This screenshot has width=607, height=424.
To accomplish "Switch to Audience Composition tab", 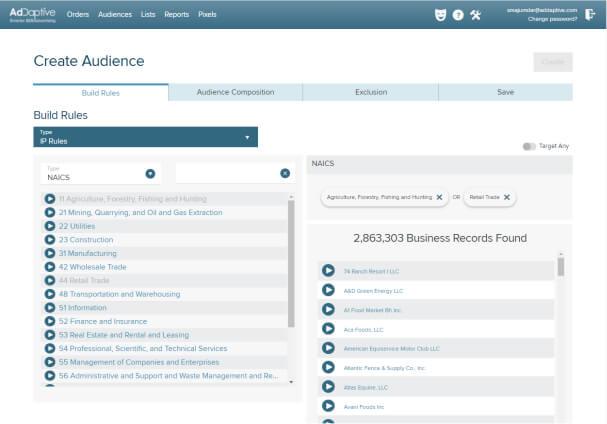I will coord(235,92).
